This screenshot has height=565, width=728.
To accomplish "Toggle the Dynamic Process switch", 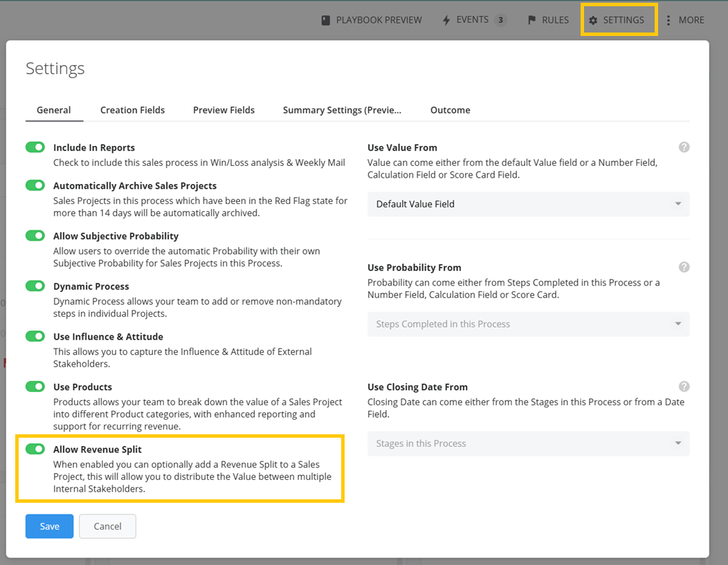I will [x=35, y=286].
